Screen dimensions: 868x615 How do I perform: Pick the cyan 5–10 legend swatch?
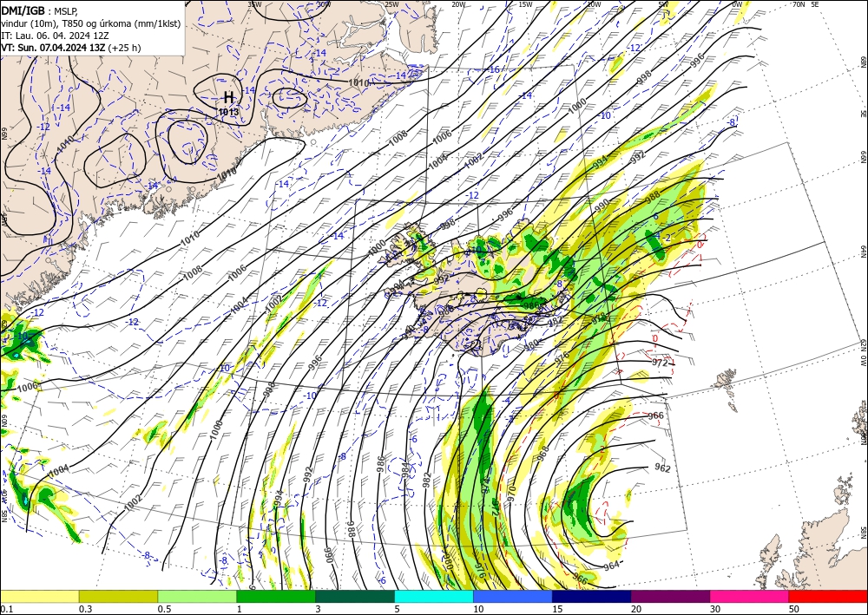434,596
